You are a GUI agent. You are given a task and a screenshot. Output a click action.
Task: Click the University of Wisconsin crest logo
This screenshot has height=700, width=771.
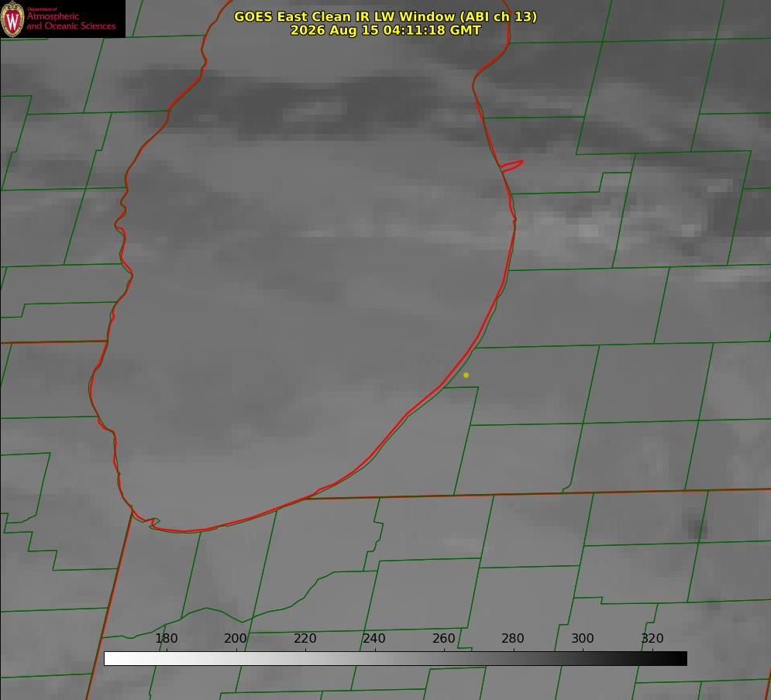click(12, 19)
